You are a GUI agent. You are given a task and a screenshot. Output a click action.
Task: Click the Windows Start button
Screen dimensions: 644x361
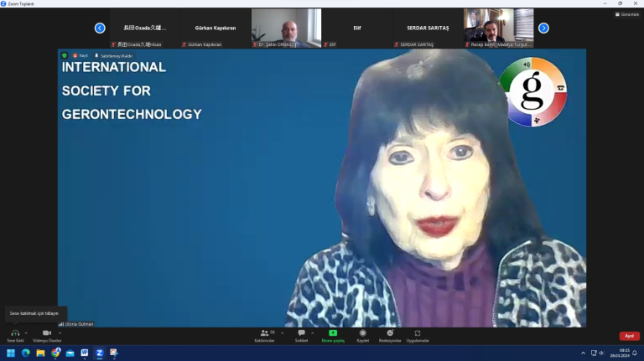11,353
